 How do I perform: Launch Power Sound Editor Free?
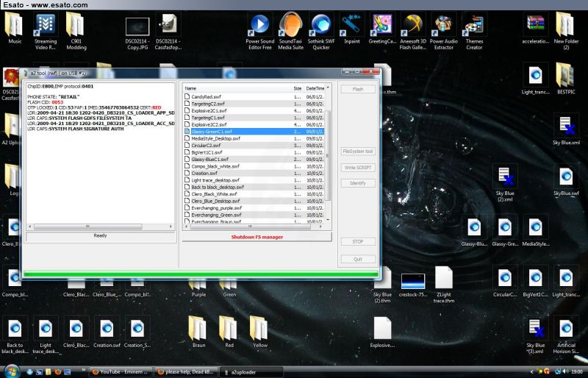pos(260,31)
